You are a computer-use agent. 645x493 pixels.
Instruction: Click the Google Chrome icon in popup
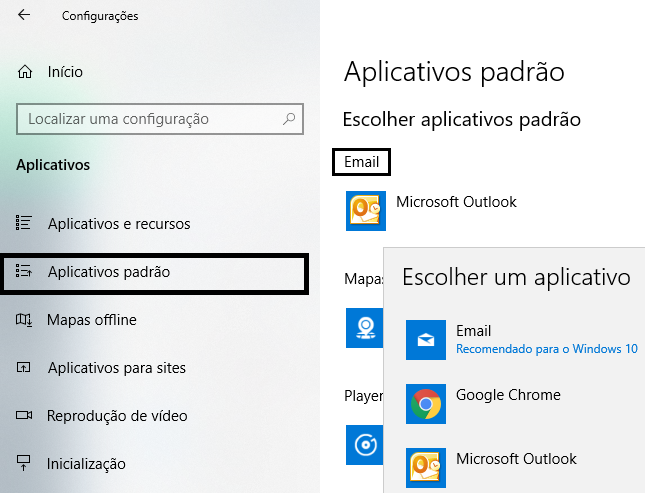coord(426,404)
